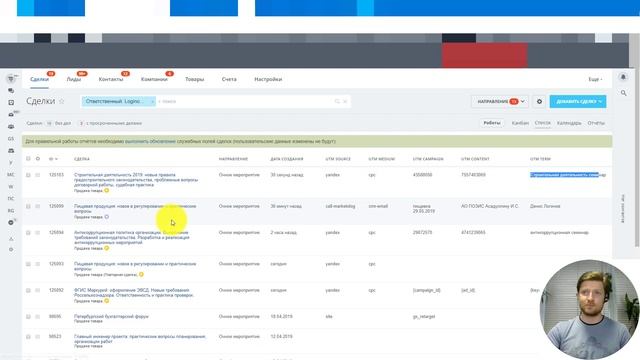Clear the filter field with its X icon
The width and height of the screenshot is (640, 360).
point(345,101)
